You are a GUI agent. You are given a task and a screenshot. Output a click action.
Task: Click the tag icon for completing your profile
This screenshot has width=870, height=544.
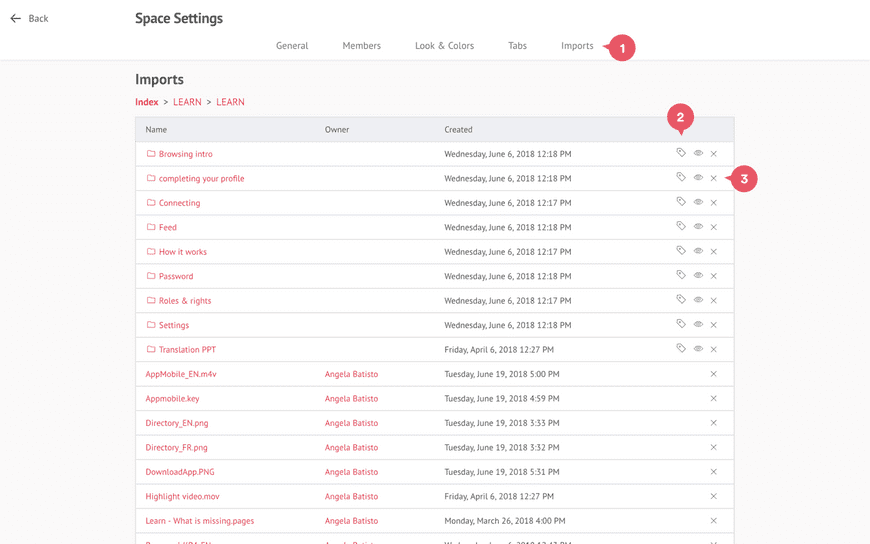681,177
